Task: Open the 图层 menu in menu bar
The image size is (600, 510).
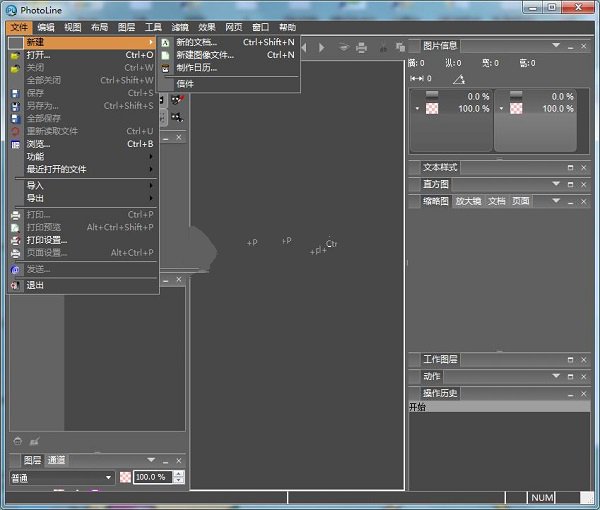Action: [x=126, y=28]
